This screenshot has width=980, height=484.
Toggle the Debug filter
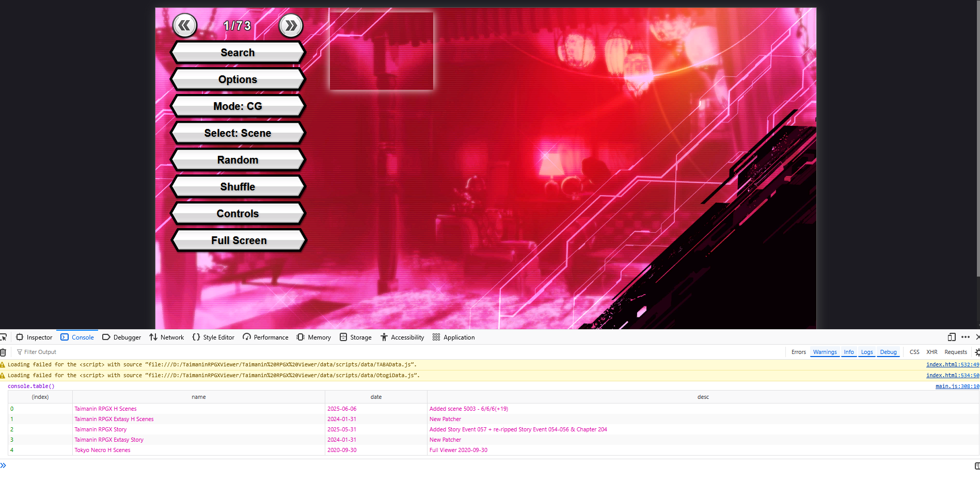[888, 352]
